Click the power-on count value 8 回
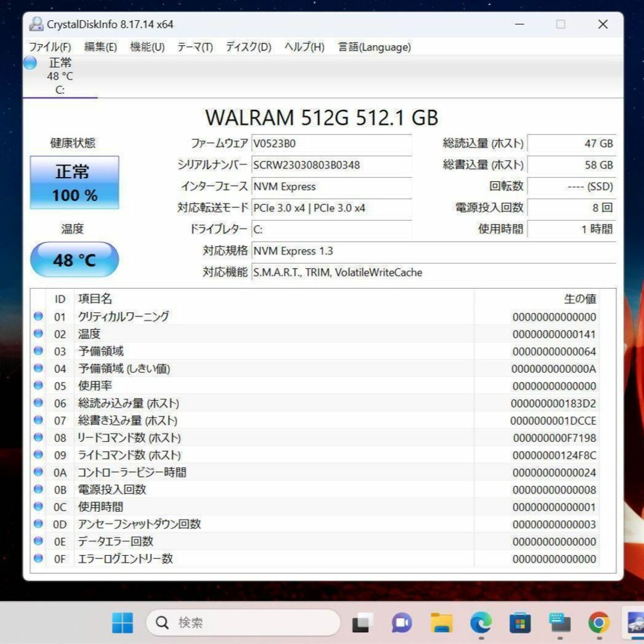The image size is (644, 644). tap(572, 208)
